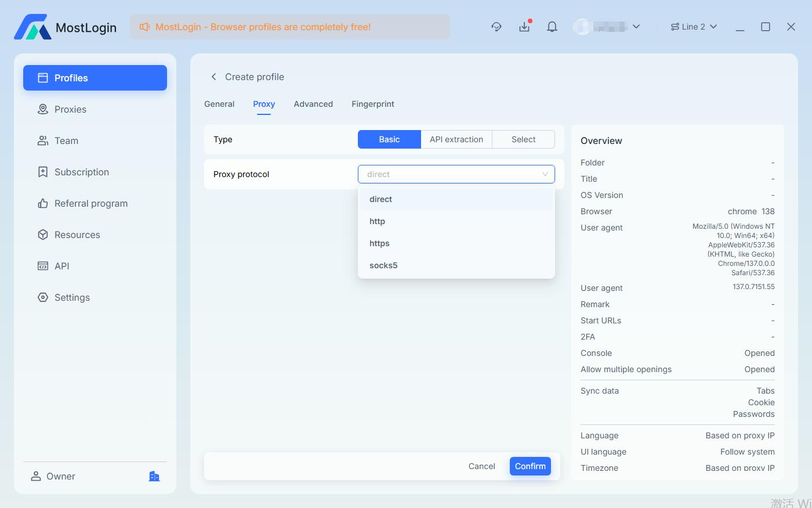Choose the socks5 protocol option

coord(456,265)
